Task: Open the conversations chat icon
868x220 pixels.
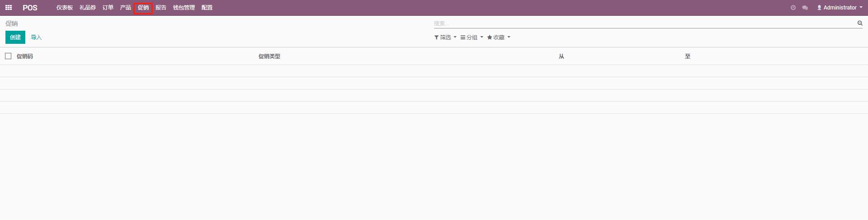Action: tap(805, 8)
